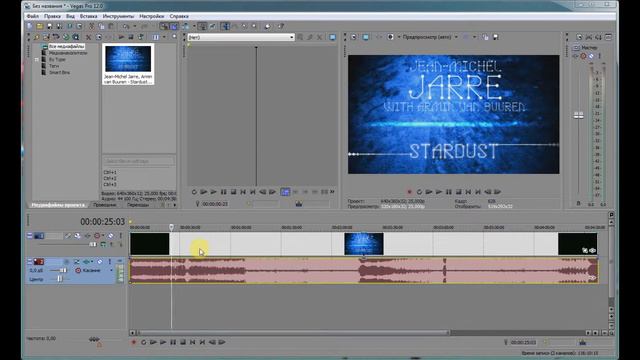Click the Undo icon in main toolbar

125,26
